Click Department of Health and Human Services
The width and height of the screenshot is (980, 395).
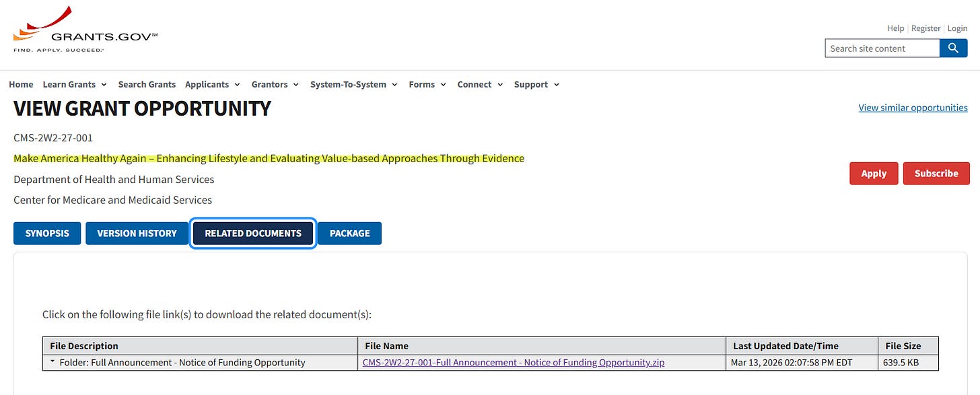pyautogui.click(x=114, y=180)
